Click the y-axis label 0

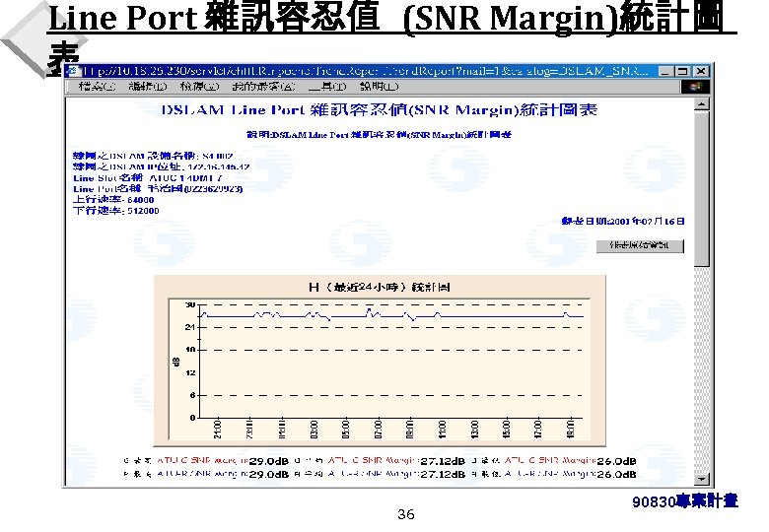192,418
